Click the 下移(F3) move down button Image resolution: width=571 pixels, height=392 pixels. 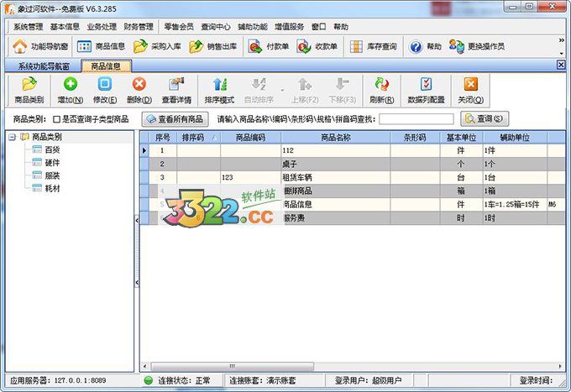point(343,91)
